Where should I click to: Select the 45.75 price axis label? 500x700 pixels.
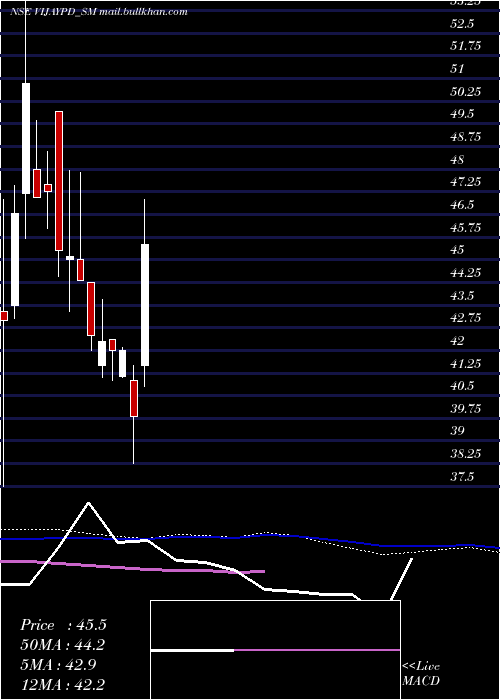tap(466, 228)
